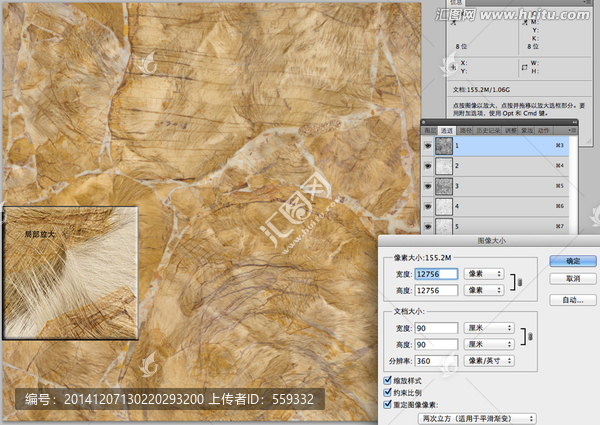Click the CMYK eyedropper icon in Info panel
The image size is (600, 425).
[x=525, y=23]
